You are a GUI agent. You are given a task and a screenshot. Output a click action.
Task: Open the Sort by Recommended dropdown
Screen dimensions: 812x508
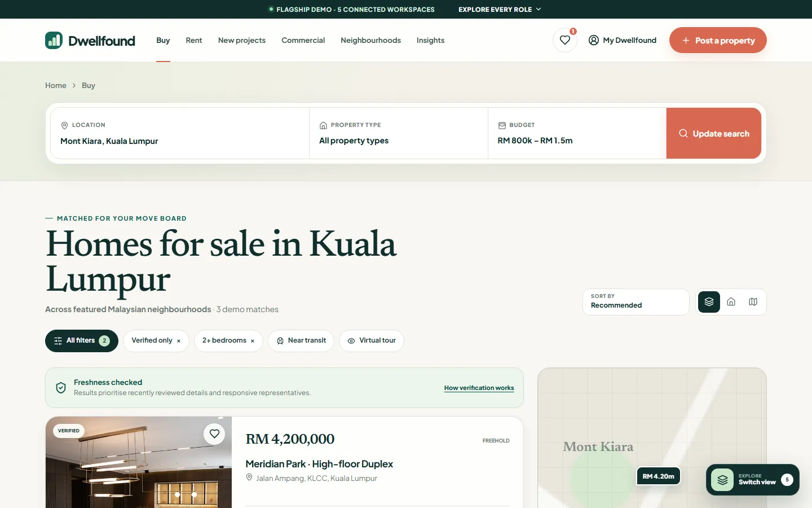[636, 301]
